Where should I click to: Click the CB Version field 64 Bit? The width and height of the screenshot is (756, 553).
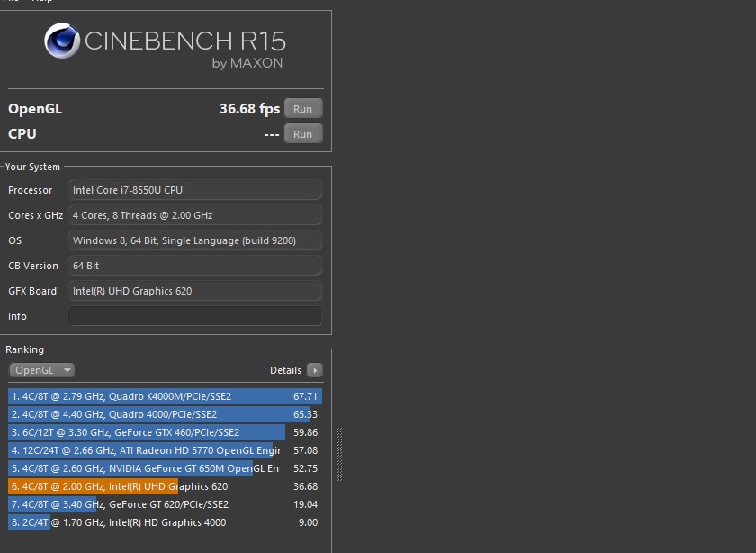tap(195, 266)
